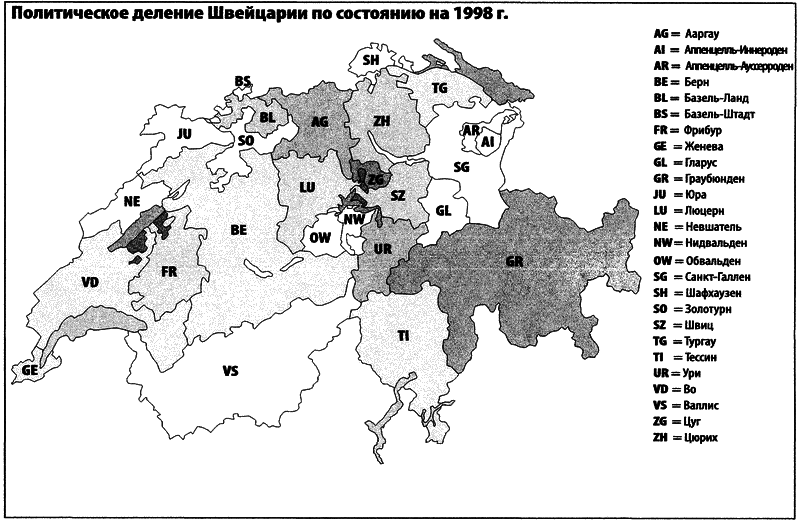This screenshot has width=800, height=523.
Task: Select the GR canton label on map
Action: [x=514, y=262]
